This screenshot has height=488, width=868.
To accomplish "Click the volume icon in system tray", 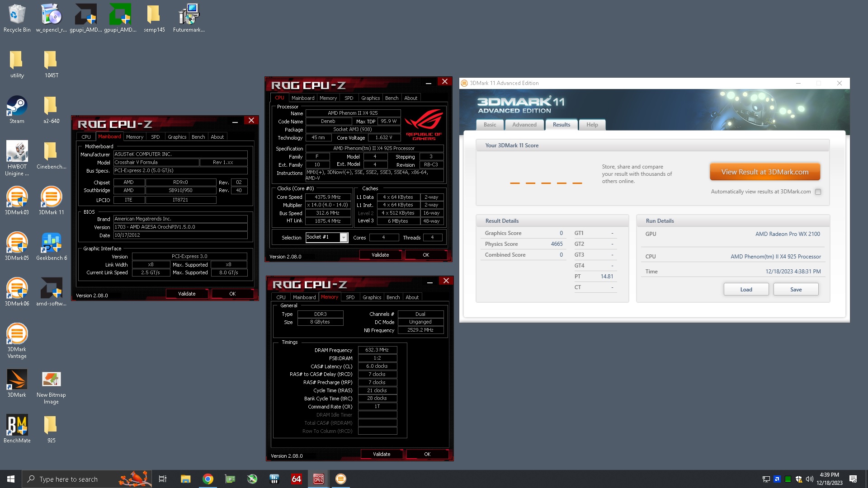I will click(810, 479).
